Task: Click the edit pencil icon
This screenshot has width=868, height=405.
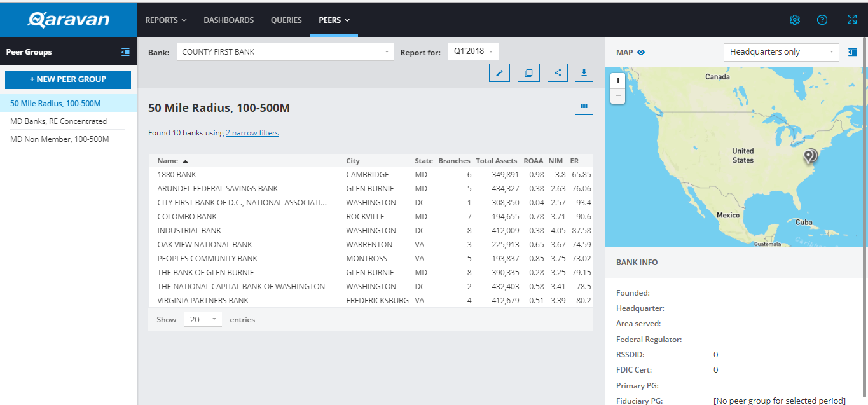Action: 499,73
